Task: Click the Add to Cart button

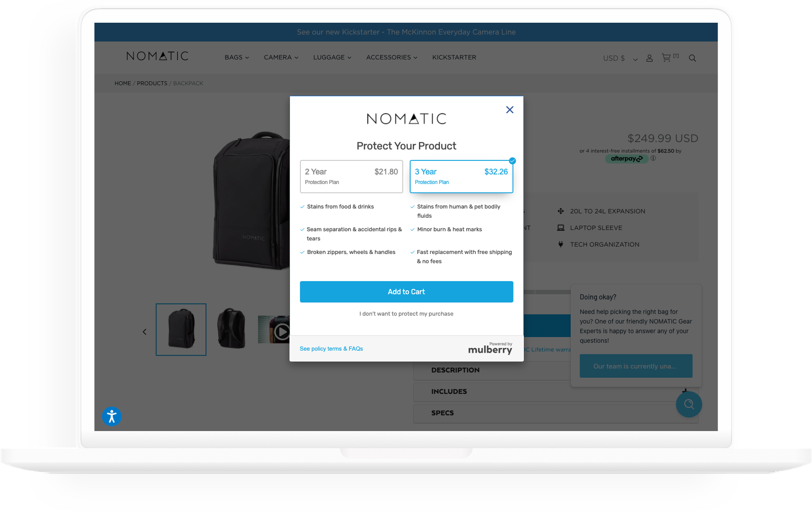Action: click(406, 292)
